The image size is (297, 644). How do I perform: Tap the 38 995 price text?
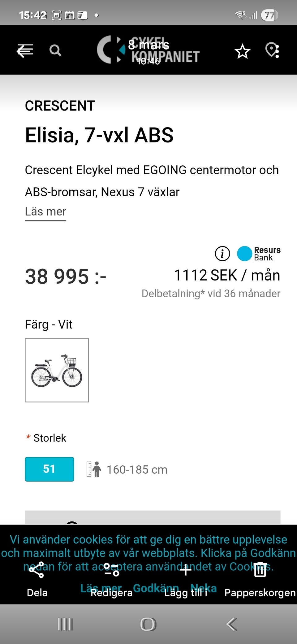tap(66, 276)
